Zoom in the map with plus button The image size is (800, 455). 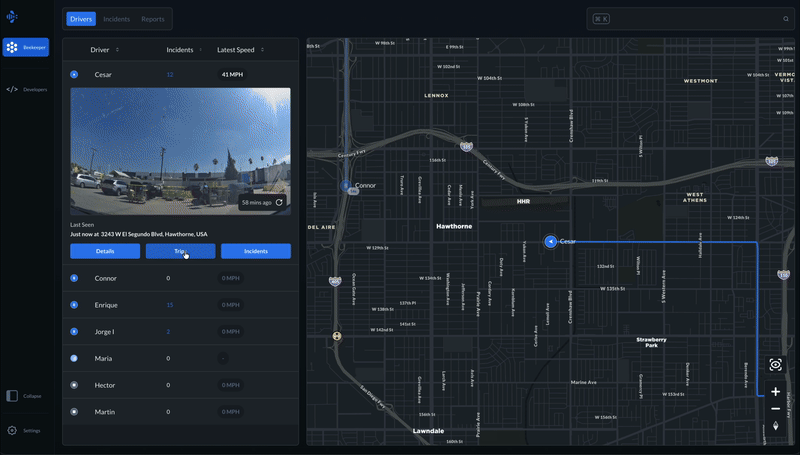point(775,392)
